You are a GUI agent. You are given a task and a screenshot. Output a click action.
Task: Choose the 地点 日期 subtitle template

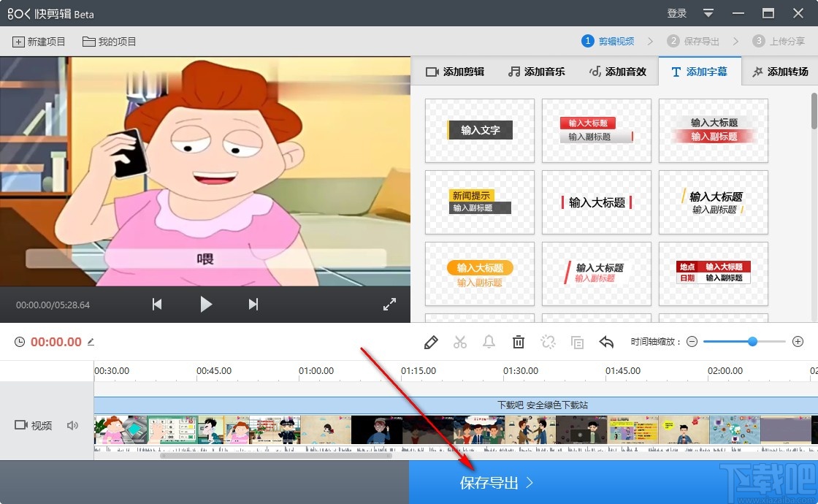pos(713,273)
